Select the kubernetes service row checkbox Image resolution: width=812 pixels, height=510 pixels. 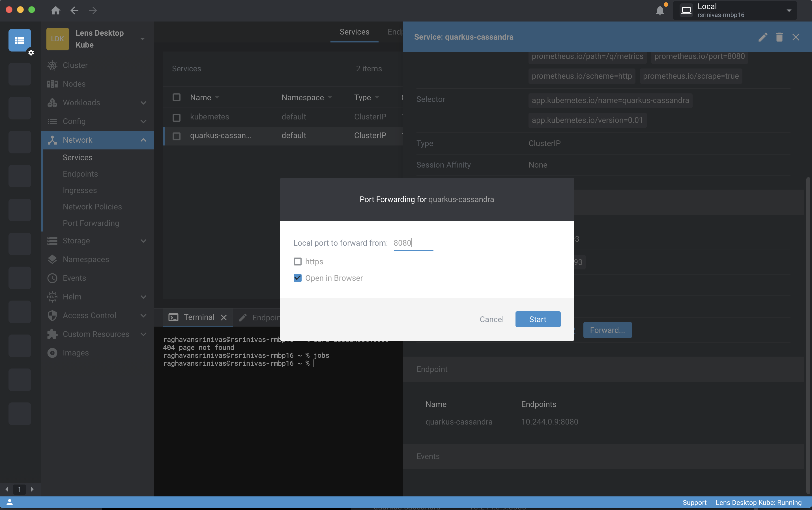click(176, 117)
